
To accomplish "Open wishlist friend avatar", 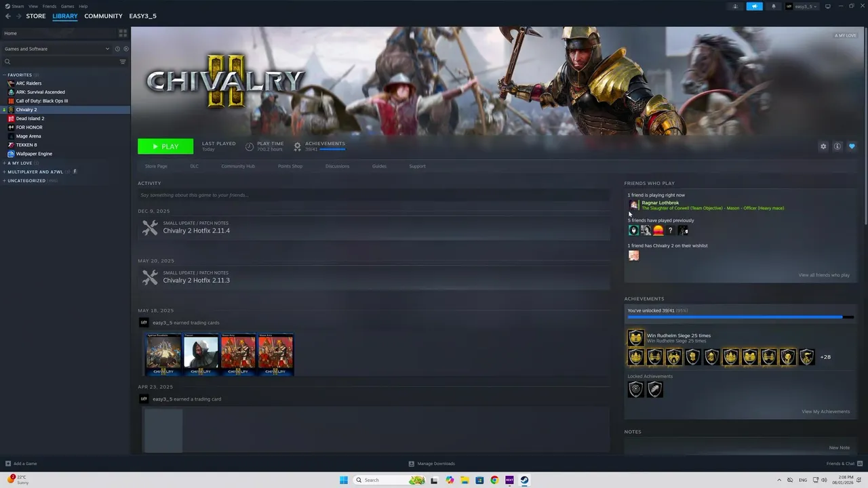I will click(633, 256).
